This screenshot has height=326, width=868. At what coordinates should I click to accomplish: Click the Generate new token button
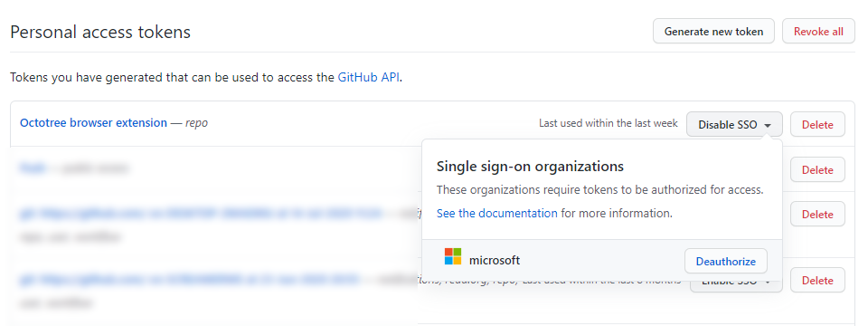pyautogui.click(x=713, y=32)
